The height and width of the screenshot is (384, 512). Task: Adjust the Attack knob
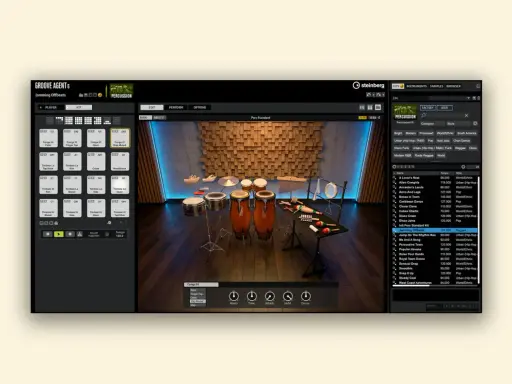click(x=270, y=296)
